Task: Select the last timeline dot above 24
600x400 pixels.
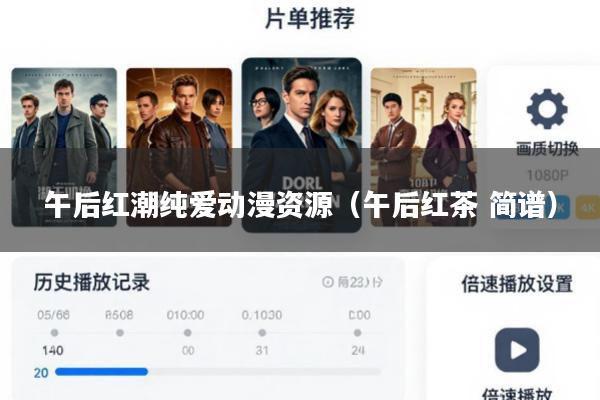Action: tap(357, 333)
